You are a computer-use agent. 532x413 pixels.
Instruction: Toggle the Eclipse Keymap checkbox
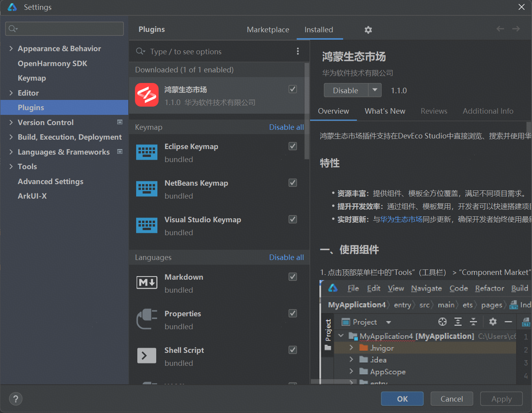point(293,146)
